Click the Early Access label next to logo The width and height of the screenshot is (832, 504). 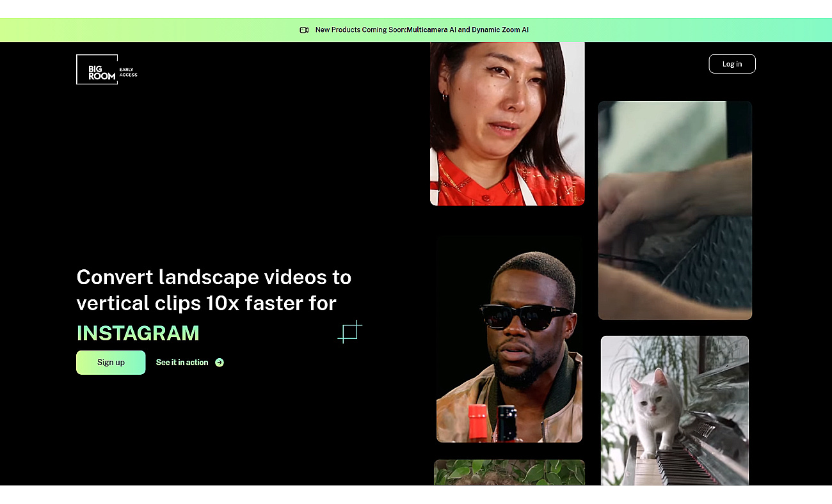click(x=129, y=72)
